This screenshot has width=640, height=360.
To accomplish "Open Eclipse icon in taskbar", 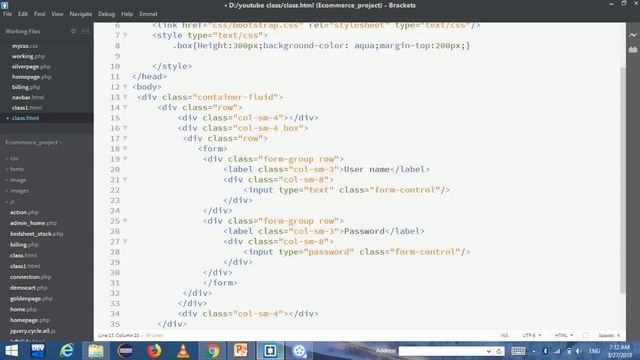I will (125, 351).
